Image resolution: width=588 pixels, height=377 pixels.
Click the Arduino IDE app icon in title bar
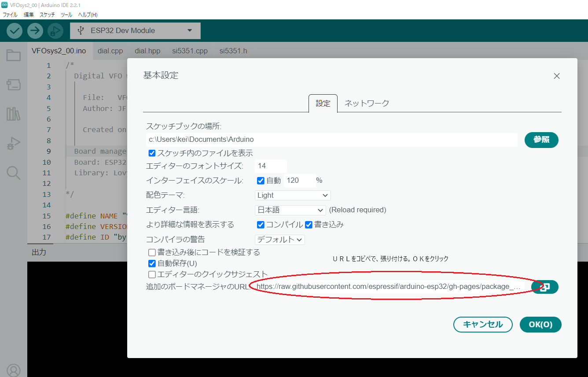click(x=4, y=5)
